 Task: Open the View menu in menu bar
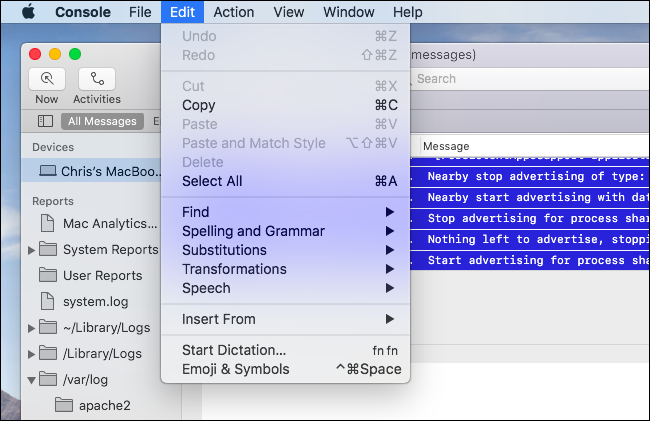pyautogui.click(x=288, y=12)
